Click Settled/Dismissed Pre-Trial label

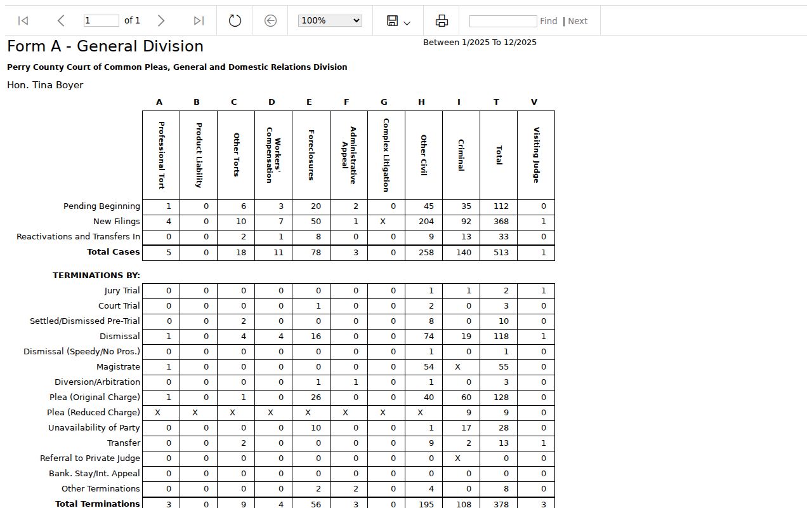(84, 321)
